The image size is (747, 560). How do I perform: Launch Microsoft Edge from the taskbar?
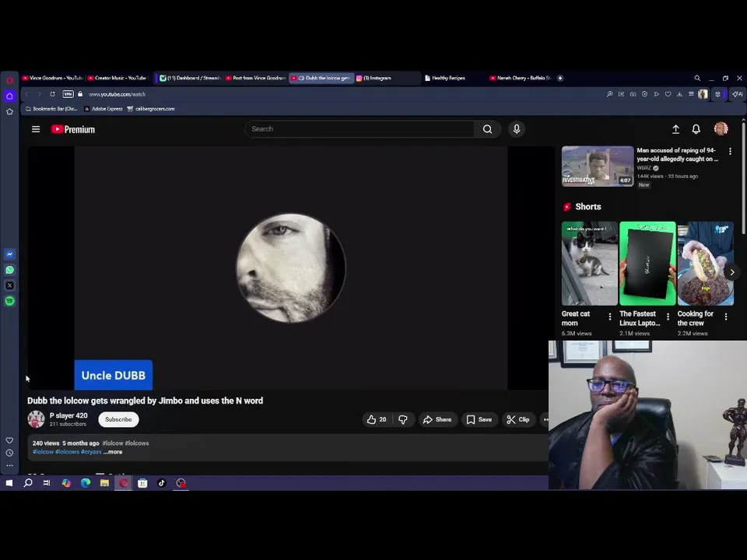(86, 483)
